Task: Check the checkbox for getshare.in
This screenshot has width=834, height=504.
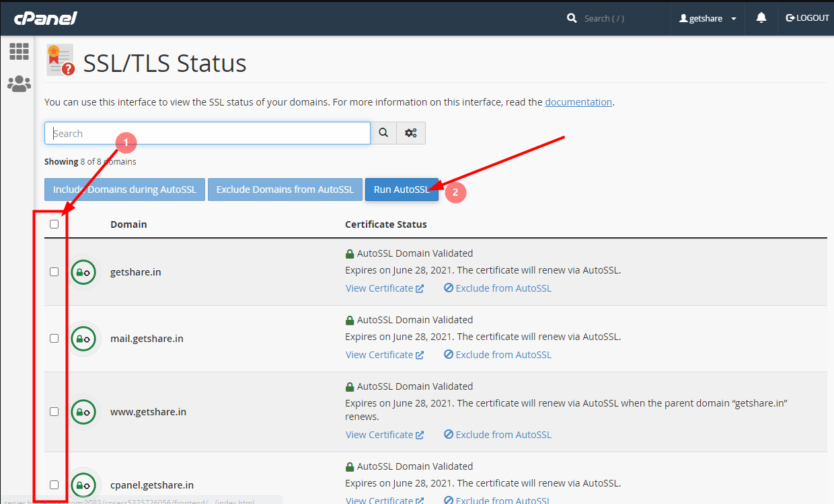Action: pos(54,271)
